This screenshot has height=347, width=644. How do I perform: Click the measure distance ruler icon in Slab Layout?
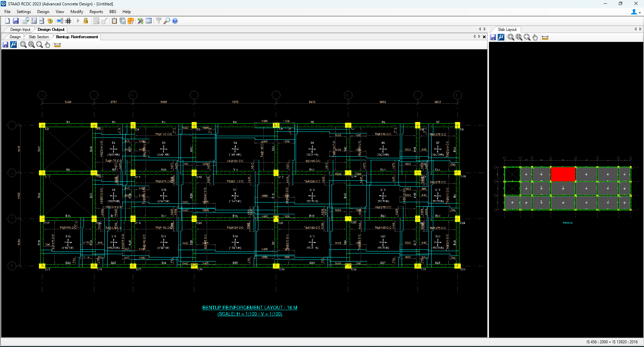(x=545, y=37)
